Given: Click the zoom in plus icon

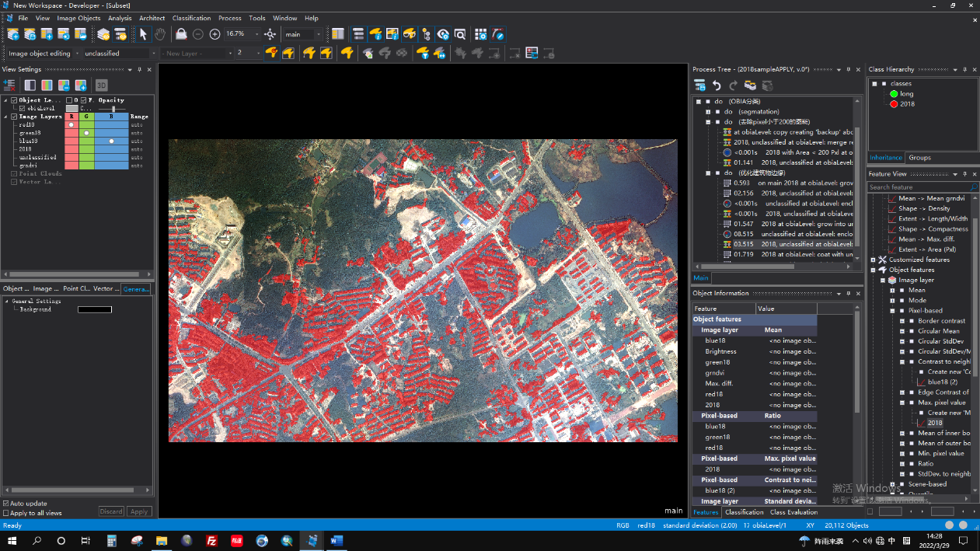Looking at the screenshot, I should point(215,34).
